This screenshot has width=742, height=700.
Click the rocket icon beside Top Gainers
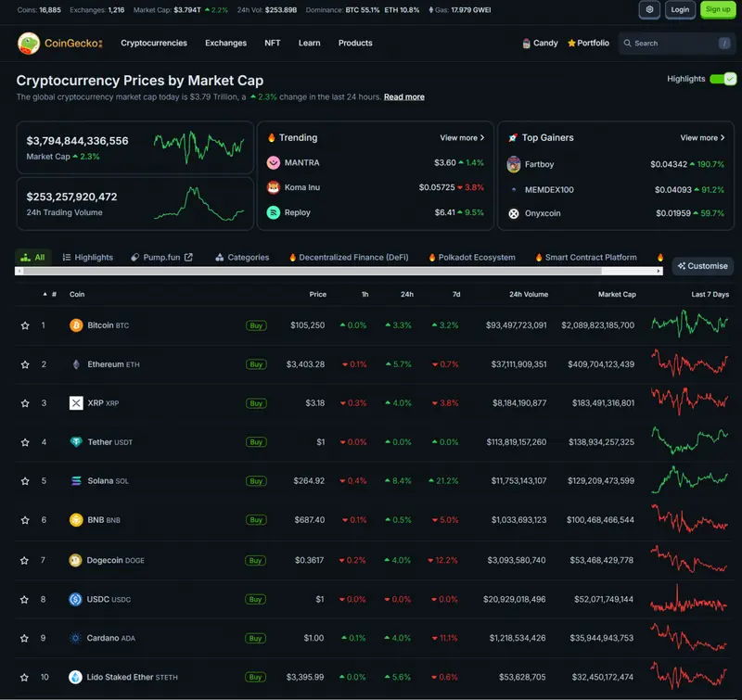513,137
